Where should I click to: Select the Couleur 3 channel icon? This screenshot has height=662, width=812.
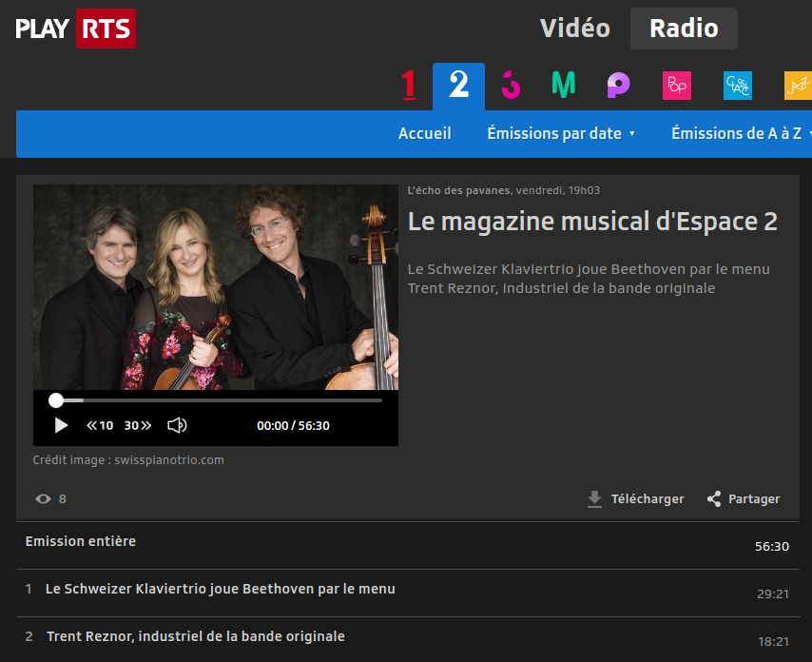point(511,86)
